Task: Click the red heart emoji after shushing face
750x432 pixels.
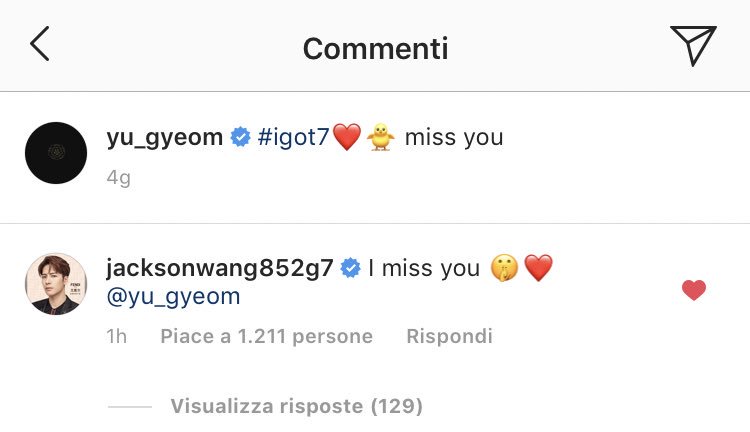Action: point(539,268)
